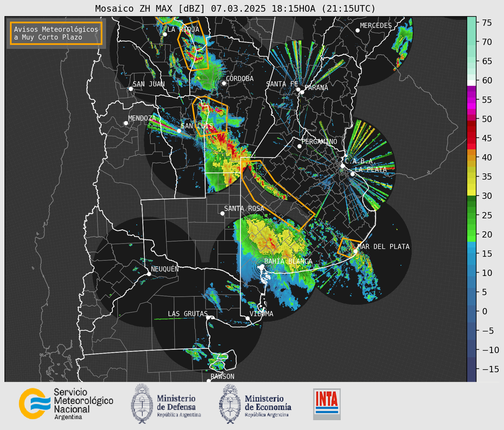Select the Avisos Meteorológicos a Muy Corto Plazo legend box
504x430 pixels.
click(x=56, y=33)
